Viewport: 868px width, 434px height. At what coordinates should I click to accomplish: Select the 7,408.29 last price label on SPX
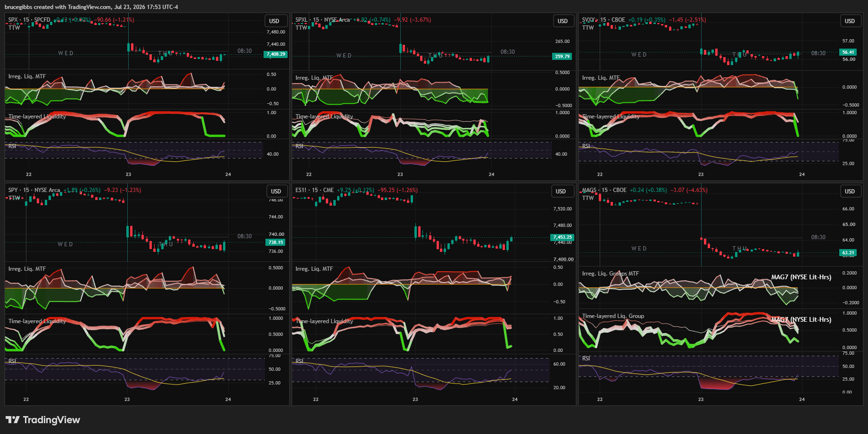tap(276, 54)
